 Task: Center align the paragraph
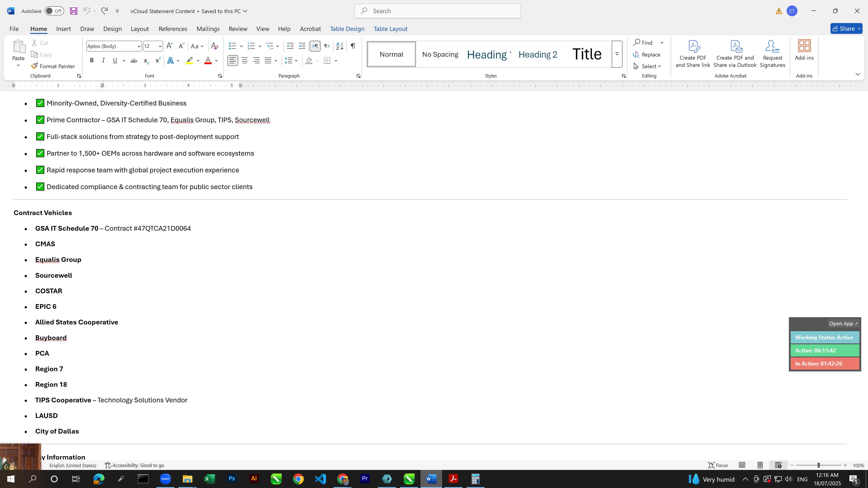tap(245, 61)
